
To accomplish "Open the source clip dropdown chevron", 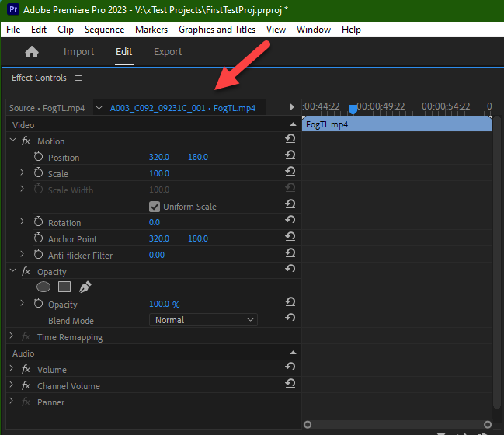I will tap(99, 108).
